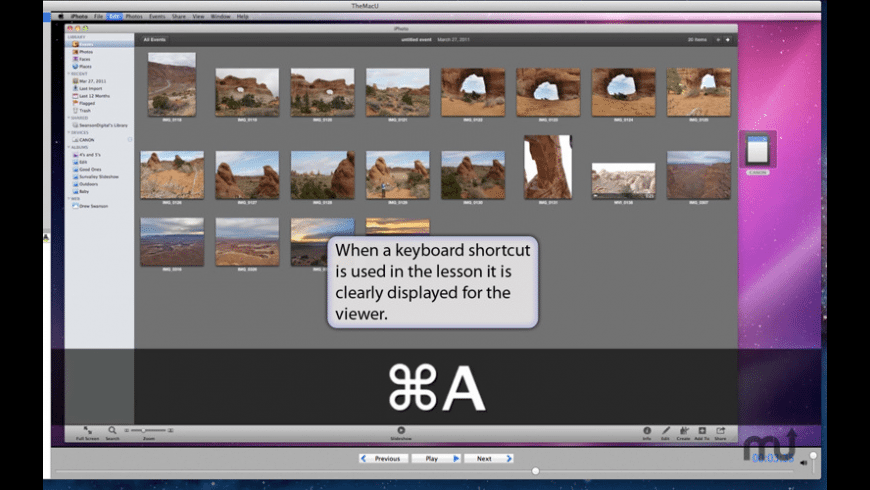Viewport: 870px width, 490px height.
Task: Click the Full Screen icon in toolbar
Action: (87, 430)
